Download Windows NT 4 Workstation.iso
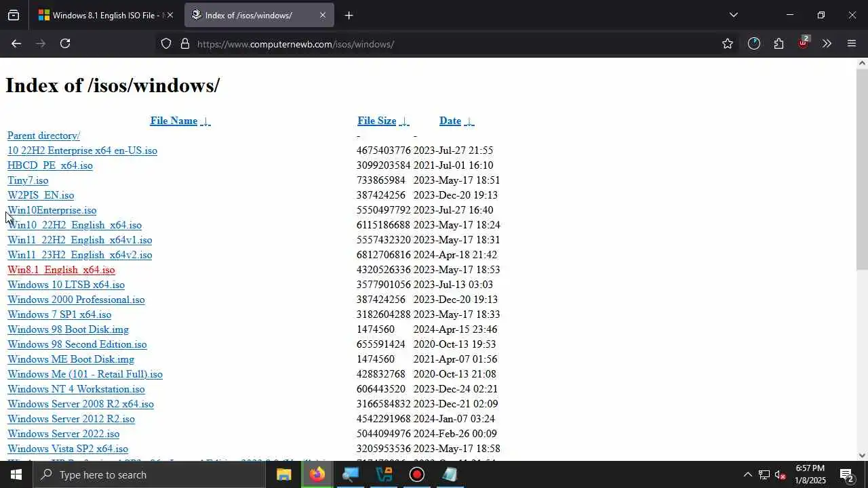 (x=76, y=389)
